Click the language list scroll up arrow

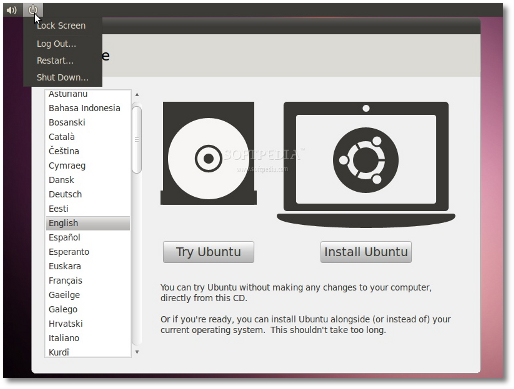(137, 95)
